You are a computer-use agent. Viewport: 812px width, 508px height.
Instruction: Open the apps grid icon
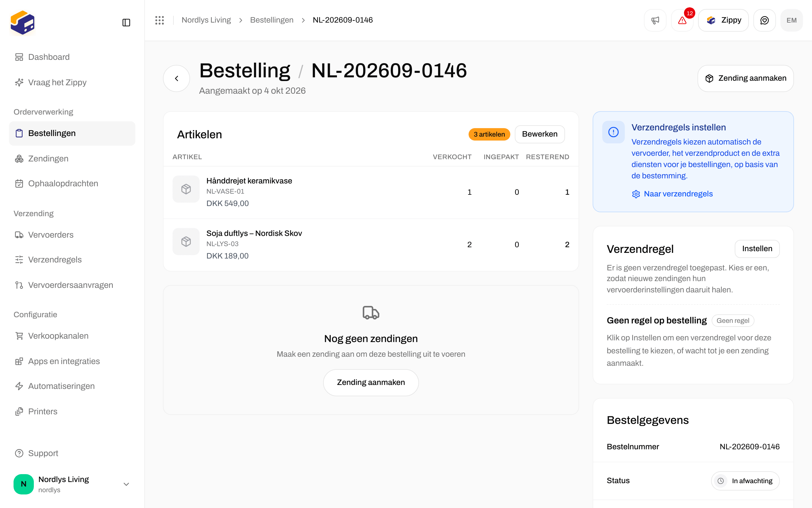(x=159, y=20)
